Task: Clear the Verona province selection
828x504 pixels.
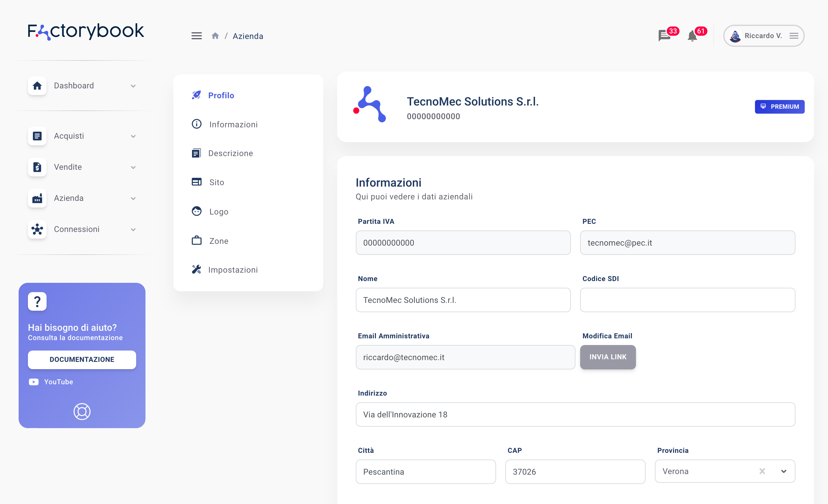Action: (762, 471)
